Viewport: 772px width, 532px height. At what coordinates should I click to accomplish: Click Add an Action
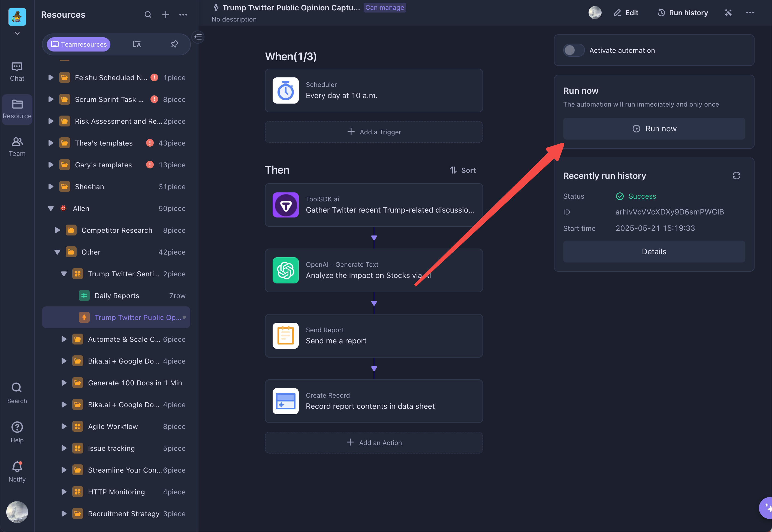pyautogui.click(x=374, y=443)
